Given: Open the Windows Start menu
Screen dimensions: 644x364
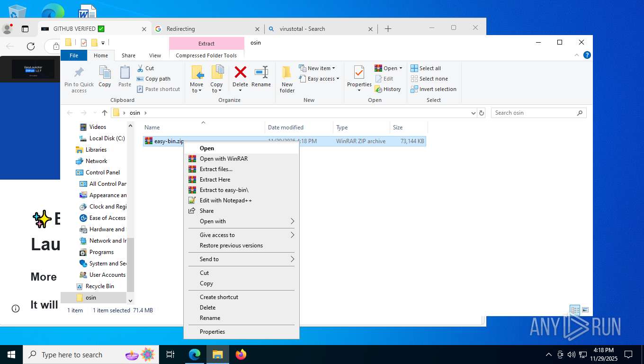Looking at the screenshot, I should pos(11,355).
